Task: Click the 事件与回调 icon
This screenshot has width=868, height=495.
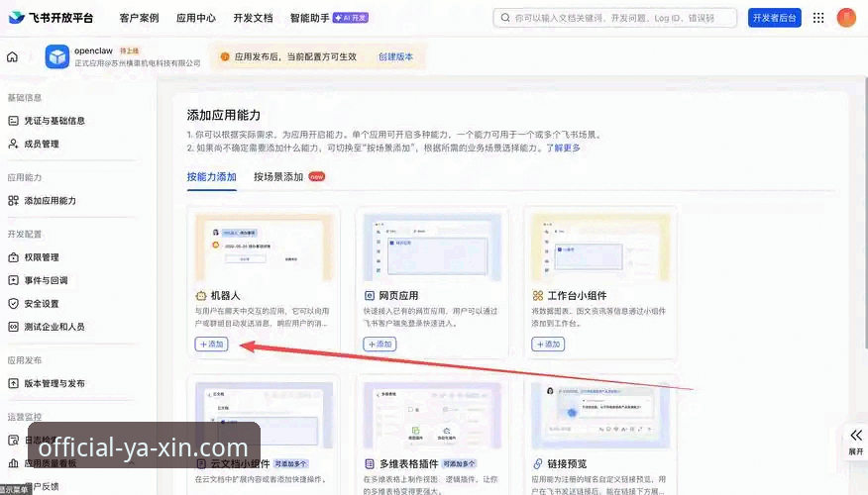Action: click(x=13, y=280)
